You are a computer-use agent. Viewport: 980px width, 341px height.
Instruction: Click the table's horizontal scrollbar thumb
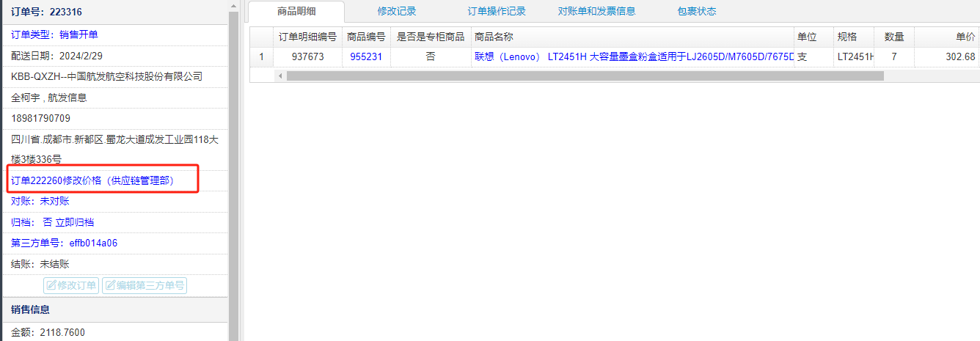pos(585,76)
